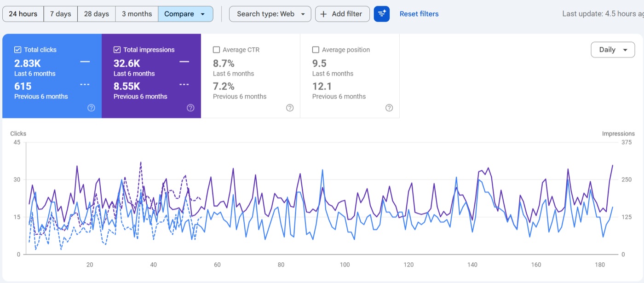Click the 615 previous clicks value
Screen dimensions: 644x283
click(23, 86)
